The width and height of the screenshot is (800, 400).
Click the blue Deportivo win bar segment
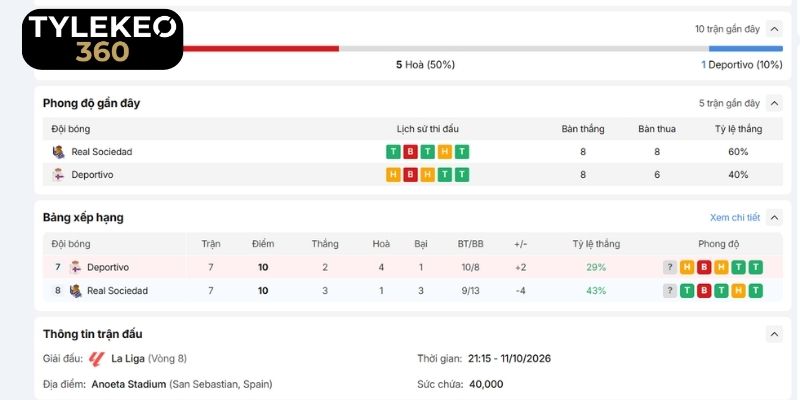pyautogui.click(x=745, y=48)
